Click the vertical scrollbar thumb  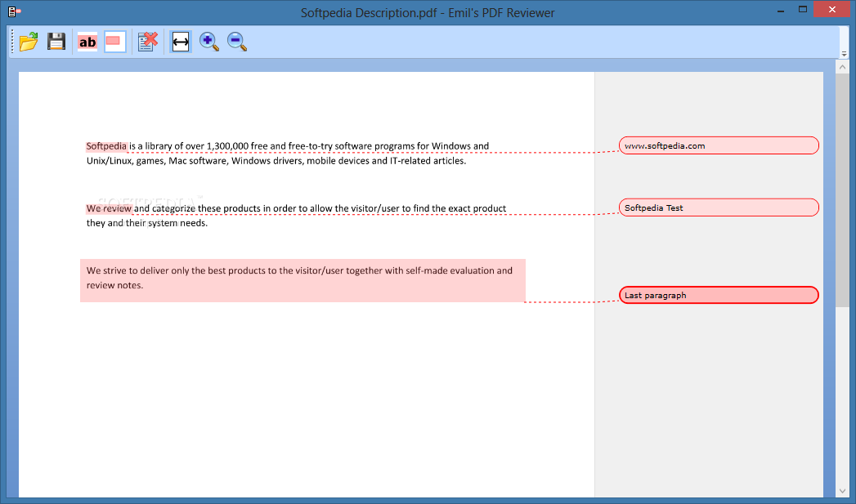coord(842,191)
